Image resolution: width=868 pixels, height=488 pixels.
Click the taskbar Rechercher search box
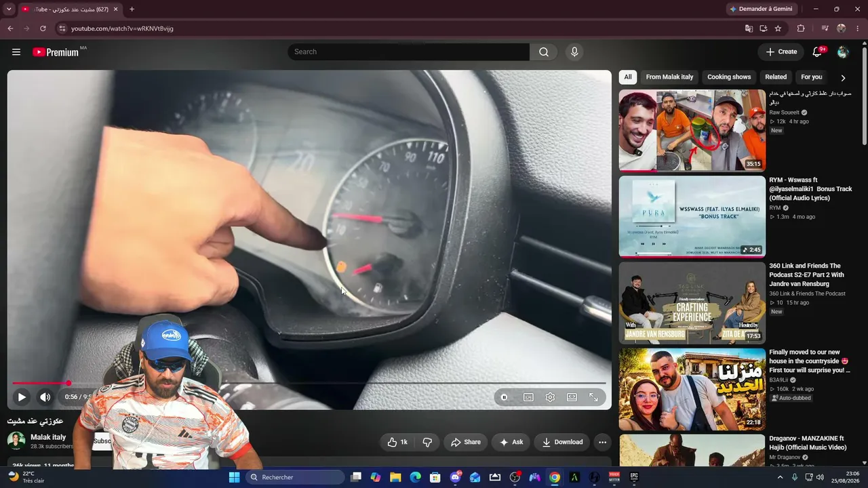click(x=295, y=477)
